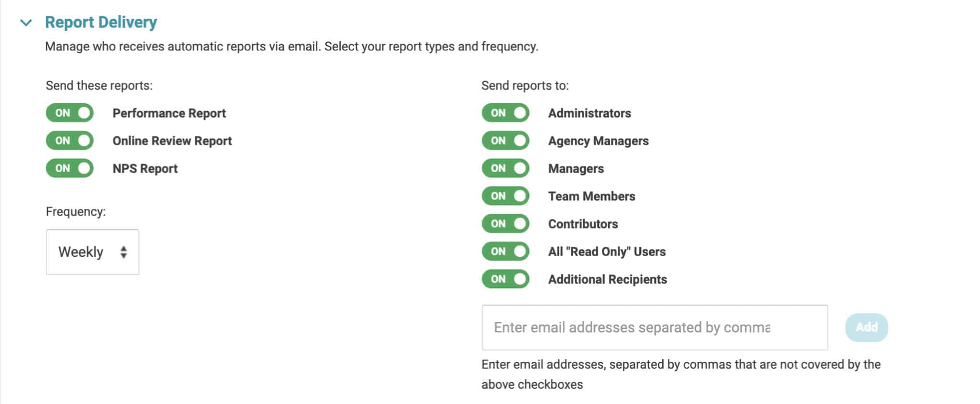Image resolution: width=980 pixels, height=404 pixels.
Task: Toggle the NPS Report switch
Action: [70, 168]
